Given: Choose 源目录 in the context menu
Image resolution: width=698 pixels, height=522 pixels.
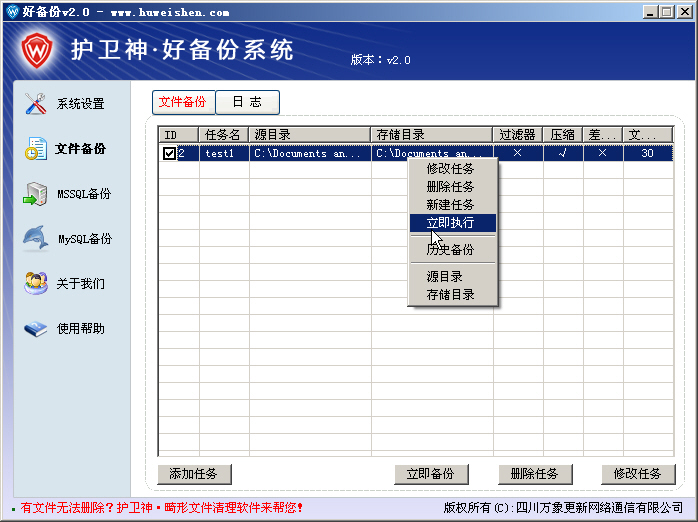Looking at the screenshot, I should tap(453, 277).
